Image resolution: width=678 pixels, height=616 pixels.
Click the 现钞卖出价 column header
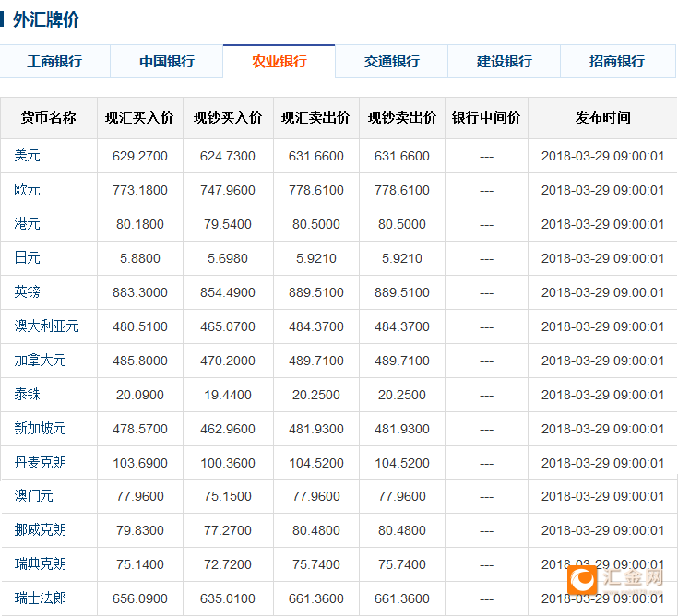(401, 118)
